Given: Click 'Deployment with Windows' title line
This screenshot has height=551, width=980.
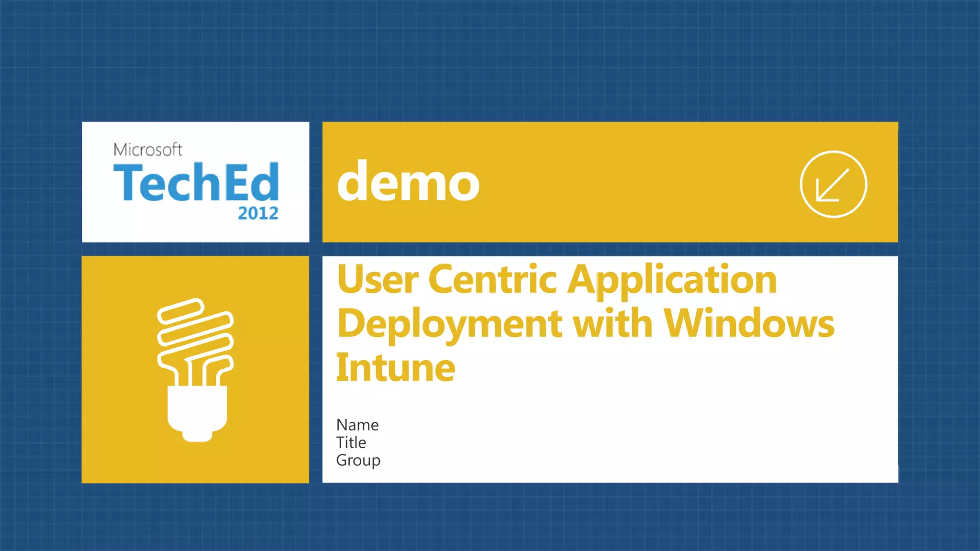Looking at the screenshot, I should 585,324.
